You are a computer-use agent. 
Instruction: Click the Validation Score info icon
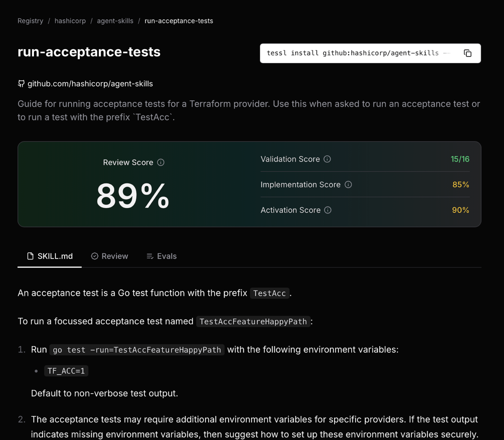327,159
